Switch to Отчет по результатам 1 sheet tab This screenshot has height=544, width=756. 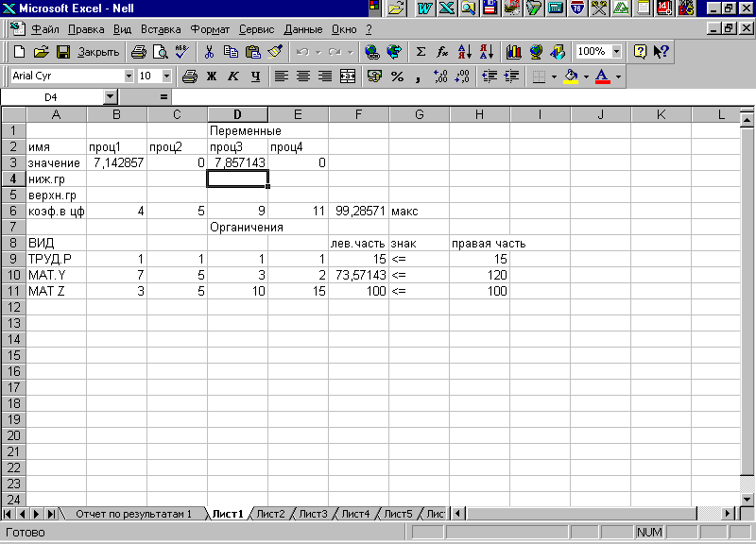coord(133,514)
